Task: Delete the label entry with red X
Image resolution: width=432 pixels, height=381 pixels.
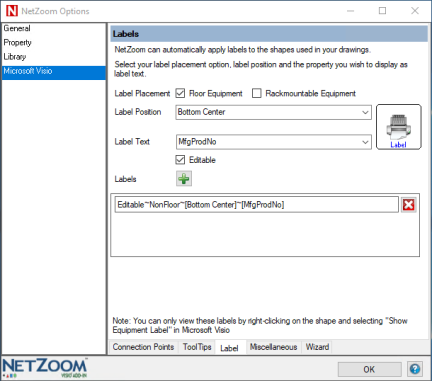Action: (x=409, y=205)
